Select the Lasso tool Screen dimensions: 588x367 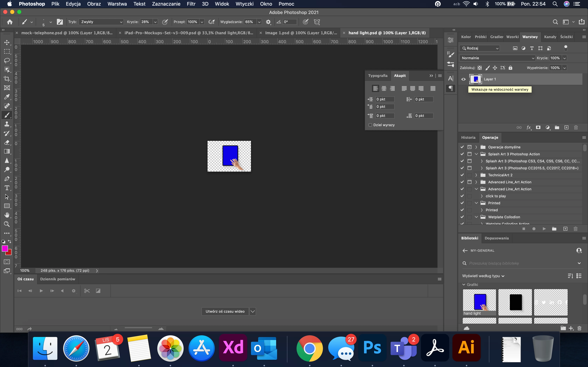pos(7,60)
